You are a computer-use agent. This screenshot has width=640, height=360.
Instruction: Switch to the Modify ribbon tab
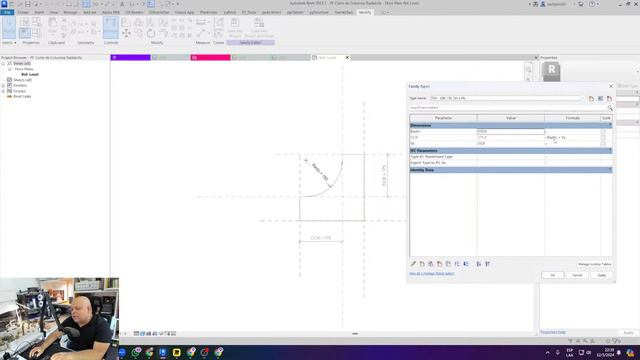364,12
